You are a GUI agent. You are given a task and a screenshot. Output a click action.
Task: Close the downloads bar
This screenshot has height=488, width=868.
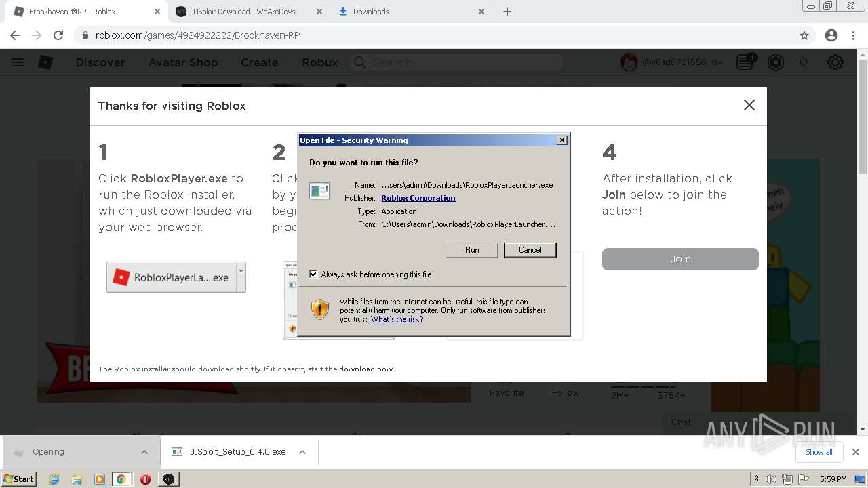856,452
